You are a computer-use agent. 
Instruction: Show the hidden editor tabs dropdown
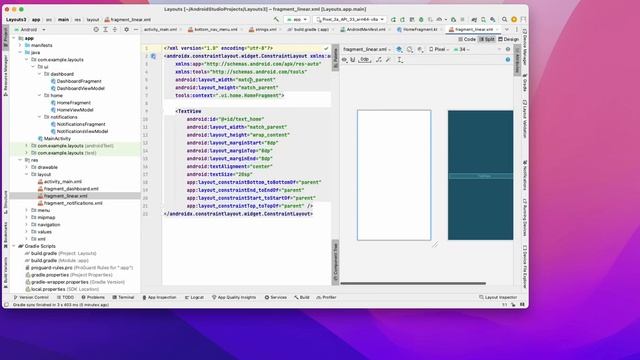(x=507, y=29)
